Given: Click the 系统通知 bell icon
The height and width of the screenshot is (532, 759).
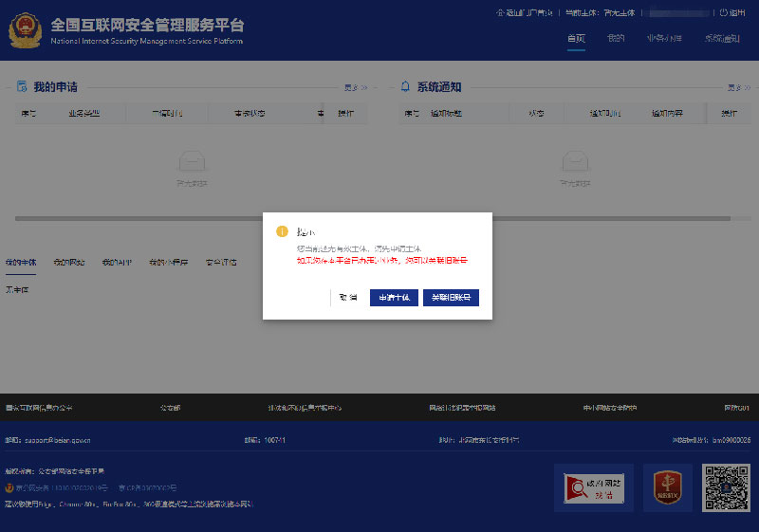Looking at the screenshot, I should tap(406, 86).
